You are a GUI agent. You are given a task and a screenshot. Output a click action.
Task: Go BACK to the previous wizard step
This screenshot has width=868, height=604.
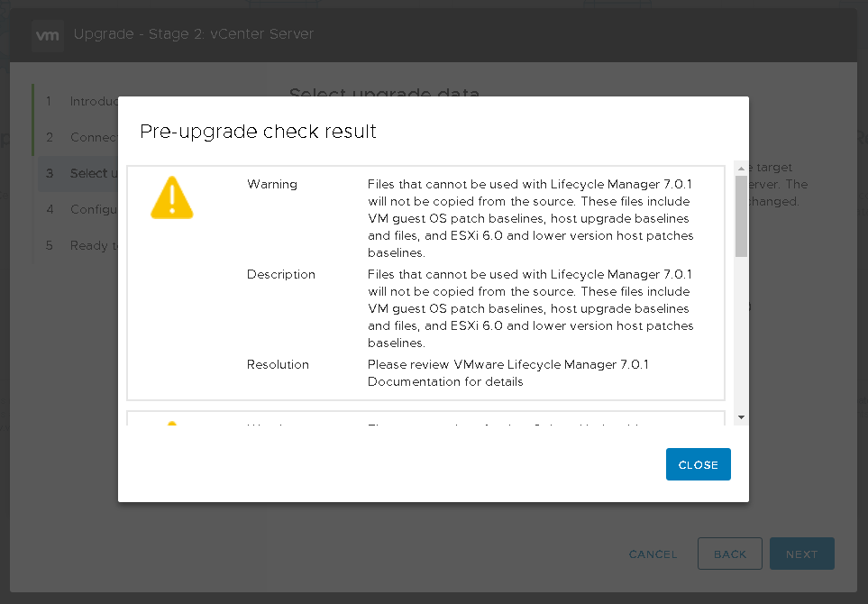point(729,554)
